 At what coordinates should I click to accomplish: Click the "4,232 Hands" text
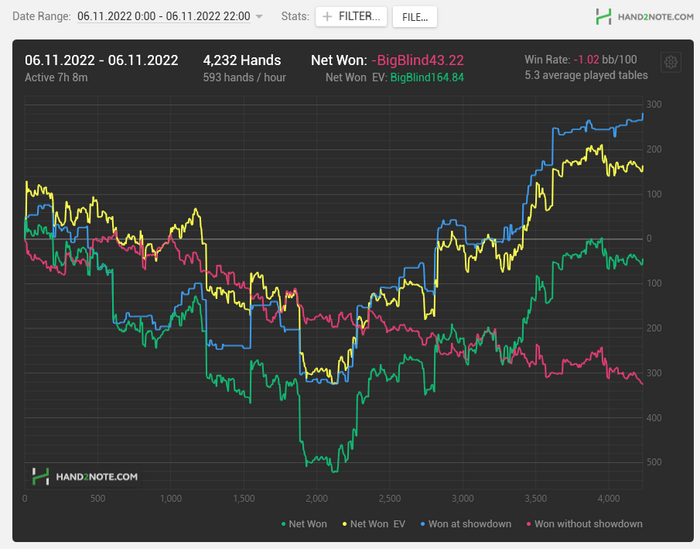click(242, 60)
